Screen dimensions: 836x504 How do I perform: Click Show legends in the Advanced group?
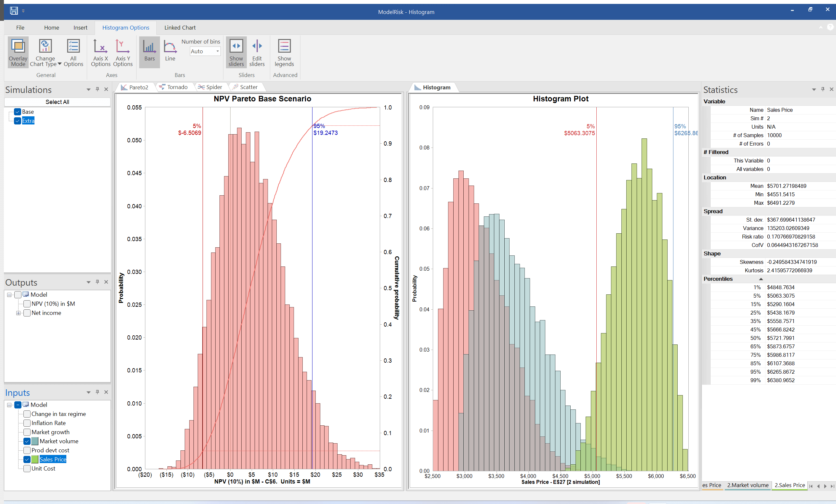pos(284,52)
